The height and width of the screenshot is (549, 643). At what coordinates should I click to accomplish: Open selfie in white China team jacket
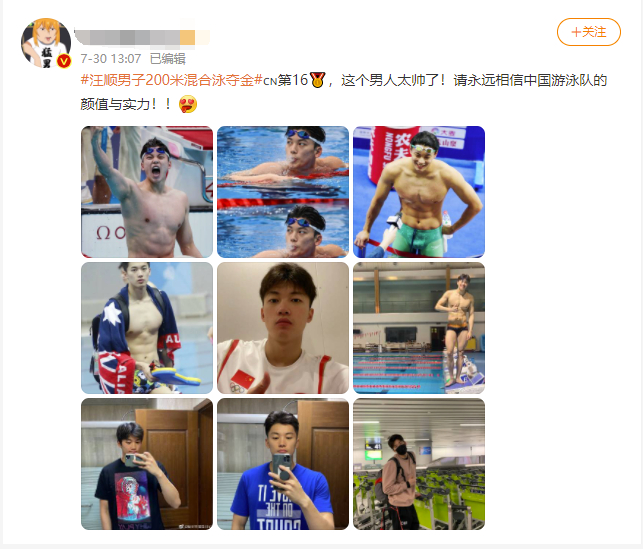[x=283, y=328]
